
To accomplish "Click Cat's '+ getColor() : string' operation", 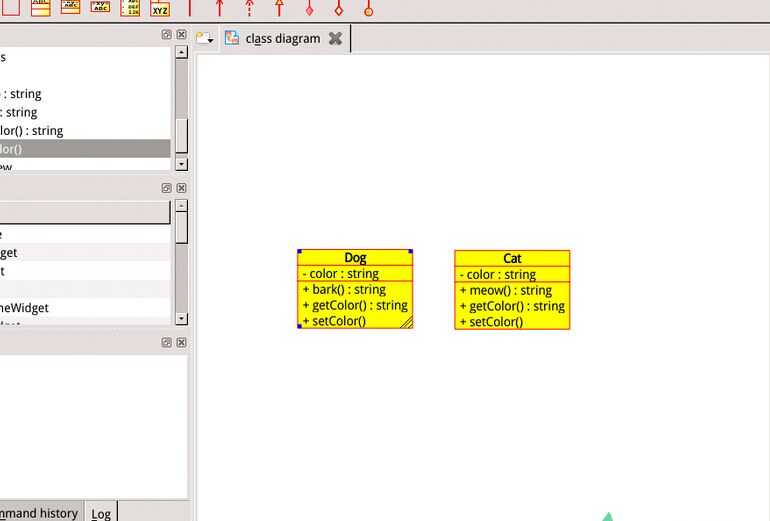I will pos(512,306).
